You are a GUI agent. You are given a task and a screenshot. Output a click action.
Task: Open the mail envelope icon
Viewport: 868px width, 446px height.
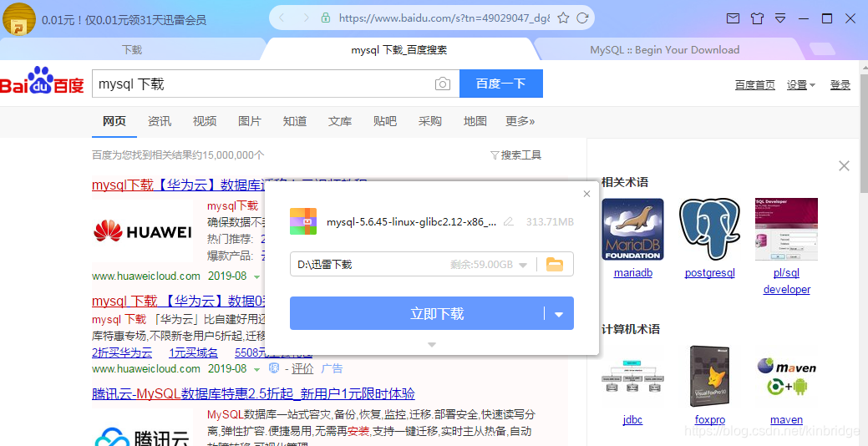pyautogui.click(x=733, y=18)
